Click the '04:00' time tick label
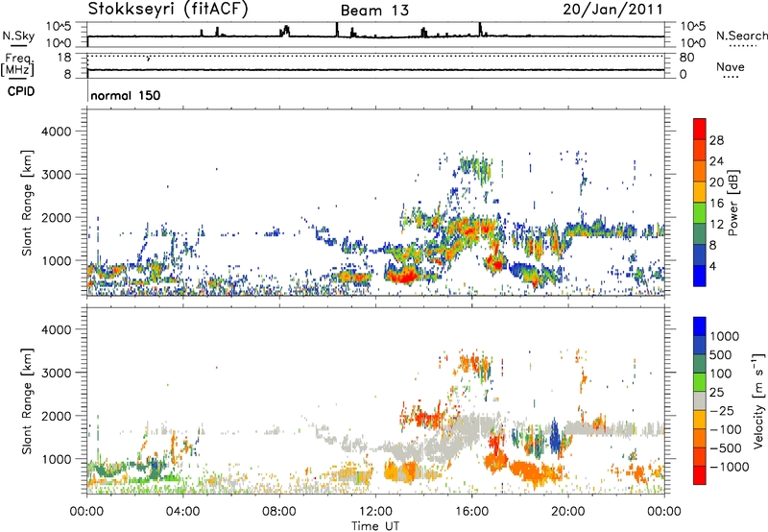The height and width of the screenshot is (532, 768). pyautogui.click(x=183, y=512)
